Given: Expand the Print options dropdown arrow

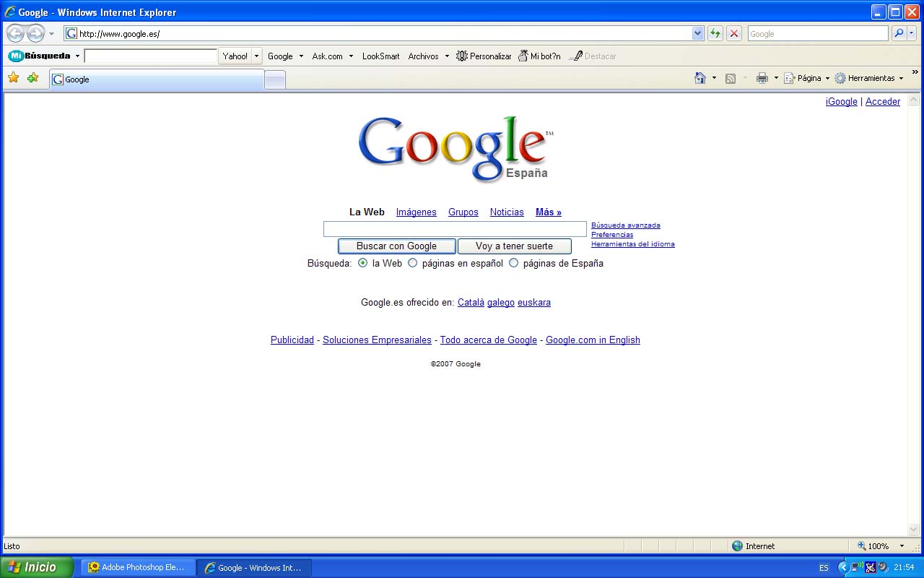Looking at the screenshot, I should pos(776,78).
